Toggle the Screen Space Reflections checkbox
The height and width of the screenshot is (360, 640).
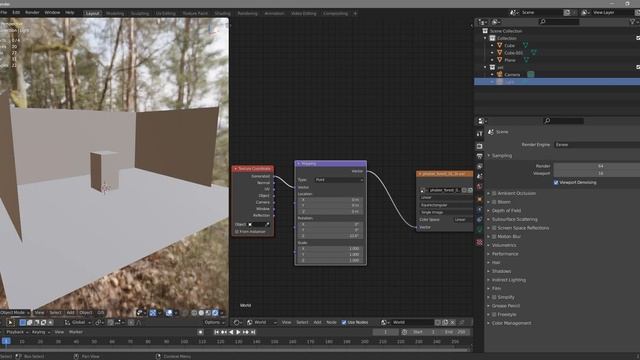(x=494, y=228)
